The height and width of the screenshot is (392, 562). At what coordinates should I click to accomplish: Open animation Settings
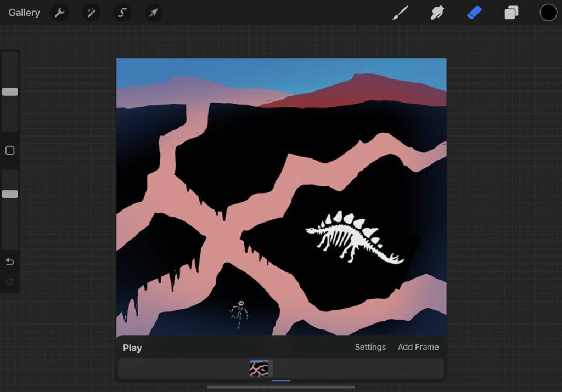coord(370,347)
